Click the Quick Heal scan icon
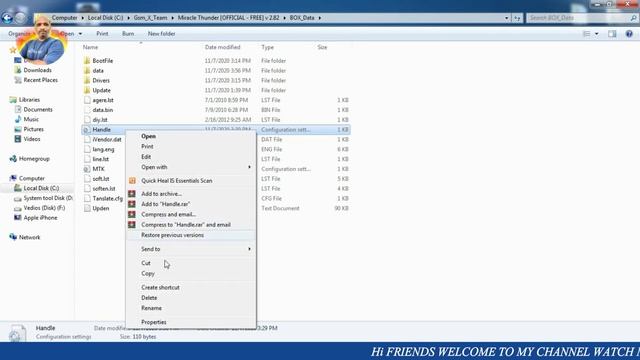The height and width of the screenshot is (360, 640). [x=132, y=180]
